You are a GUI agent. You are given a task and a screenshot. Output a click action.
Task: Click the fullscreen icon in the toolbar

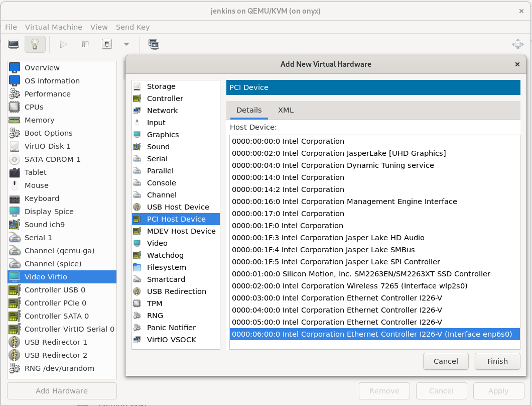pos(518,44)
